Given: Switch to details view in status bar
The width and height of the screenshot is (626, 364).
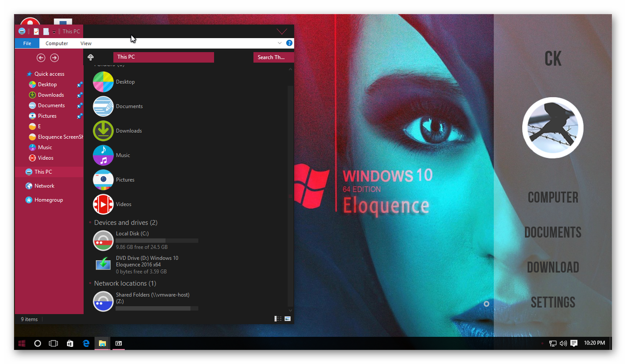Looking at the screenshot, I should click(x=278, y=319).
